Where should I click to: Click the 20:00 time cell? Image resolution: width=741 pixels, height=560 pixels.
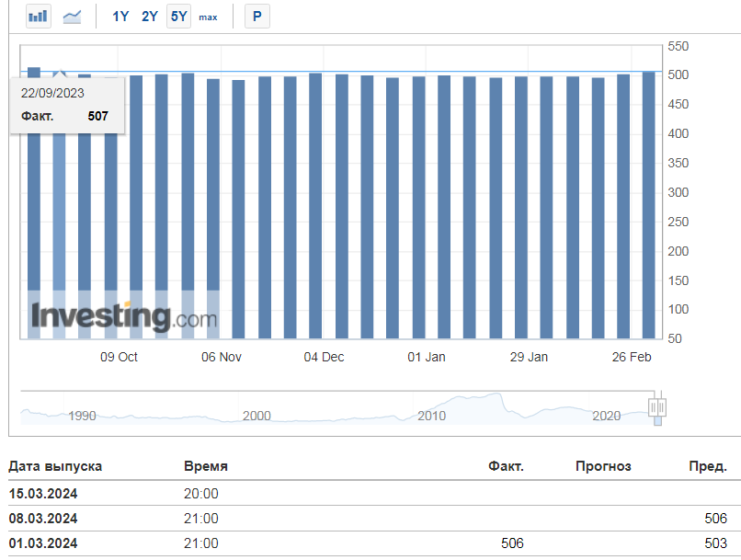click(x=200, y=494)
